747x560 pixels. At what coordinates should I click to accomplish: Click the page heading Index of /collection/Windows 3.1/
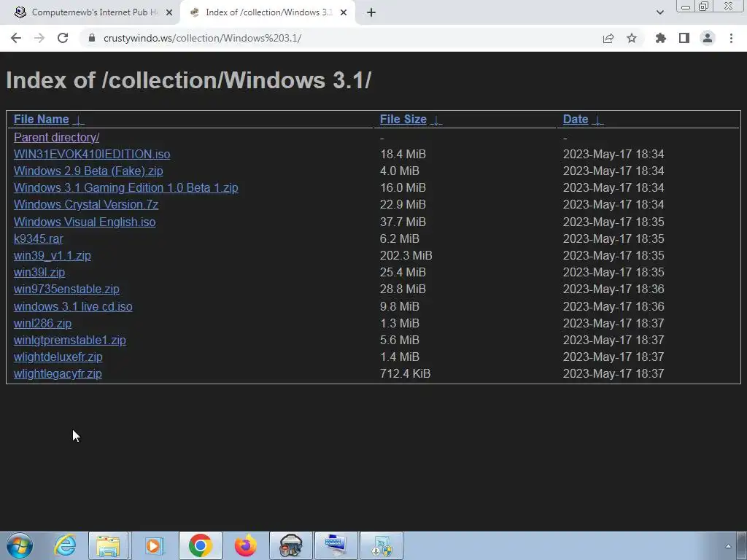pos(189,80)
